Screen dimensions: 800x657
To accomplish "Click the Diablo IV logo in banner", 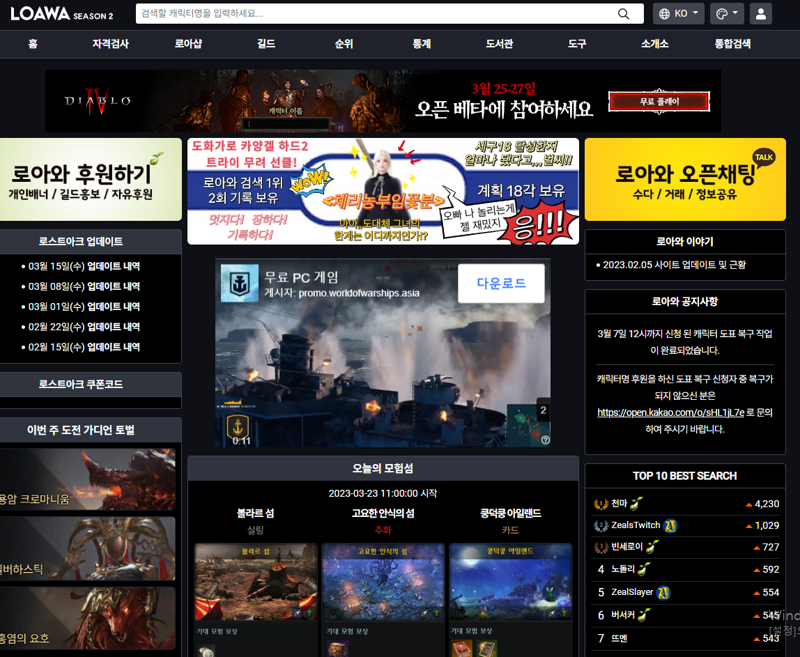I will tap(97, 102).
